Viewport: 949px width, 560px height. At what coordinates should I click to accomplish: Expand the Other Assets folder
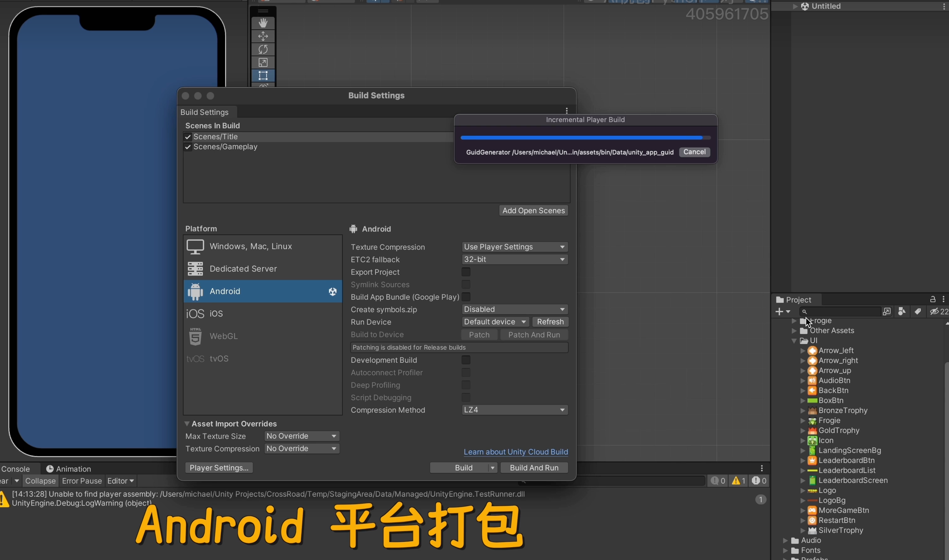pyautogui.click(x=794, y=331)
